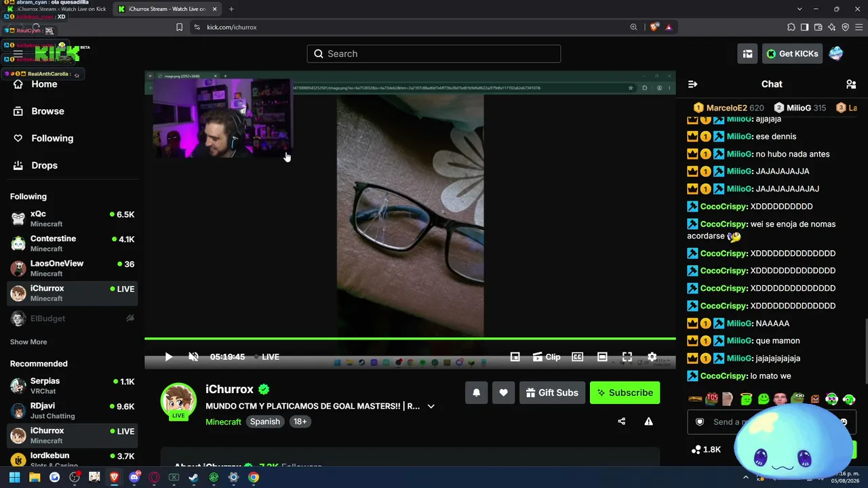Toggle mini player mode
The width and height of the screenshot is (868, 488).
click(515, 357)
